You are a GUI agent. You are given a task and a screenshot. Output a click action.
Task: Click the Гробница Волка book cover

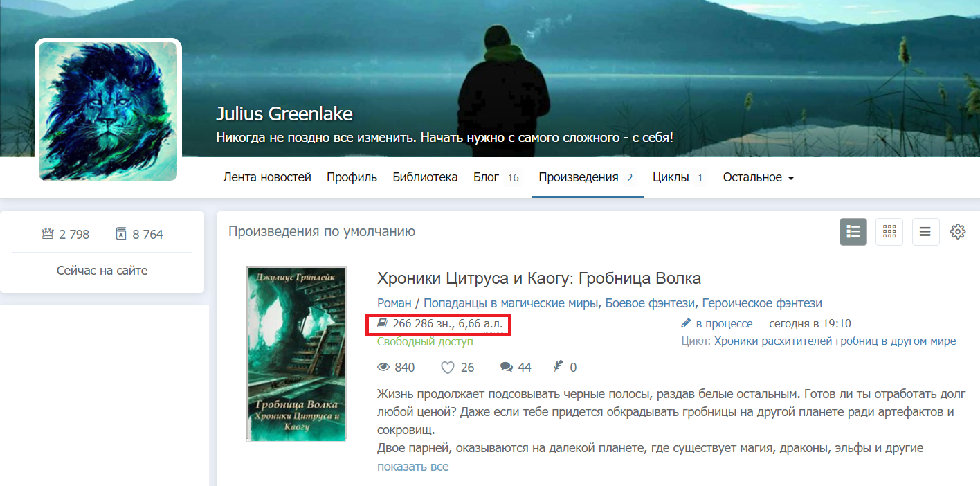(x=296, y=354)
